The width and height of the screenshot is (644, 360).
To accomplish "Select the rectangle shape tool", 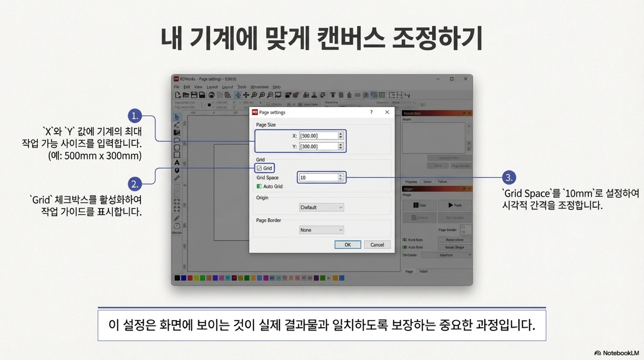I will tap(177, 155).
